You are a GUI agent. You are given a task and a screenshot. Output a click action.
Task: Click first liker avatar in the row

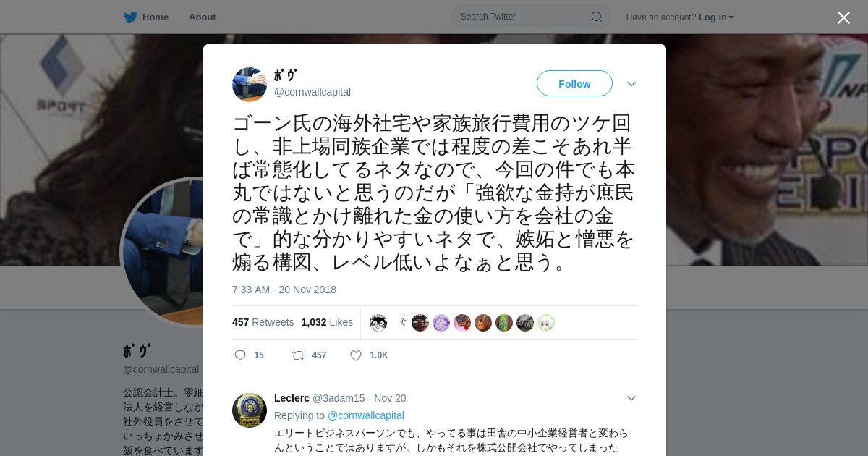coord(378,323)
